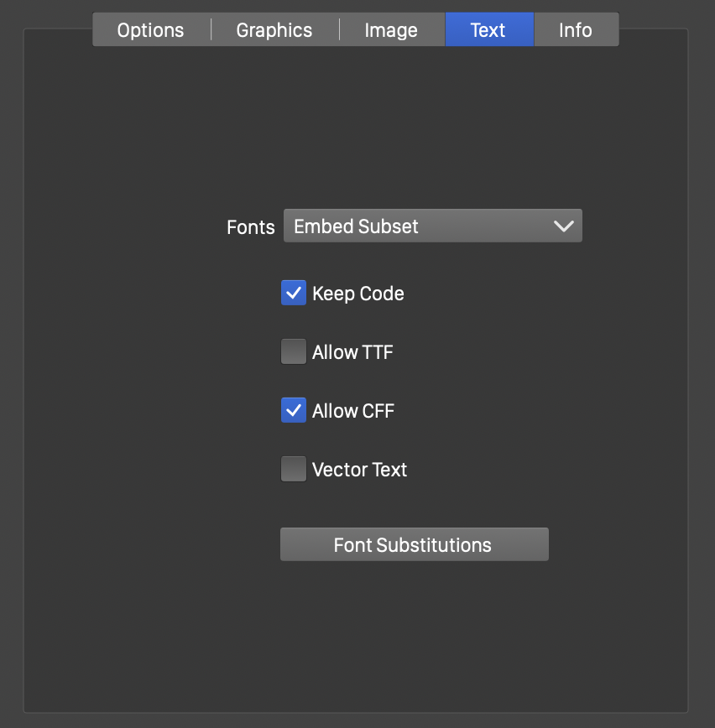Click the white checkmark icon in Keep Code
The image size is (715, 728).
click(x=294, y=294)
